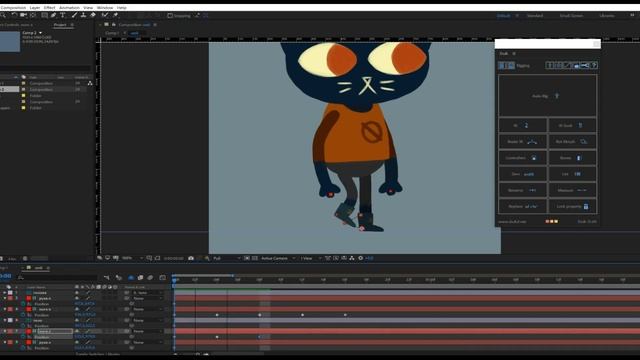Click the composition thumbnail in Project panel

click(10, 41)
